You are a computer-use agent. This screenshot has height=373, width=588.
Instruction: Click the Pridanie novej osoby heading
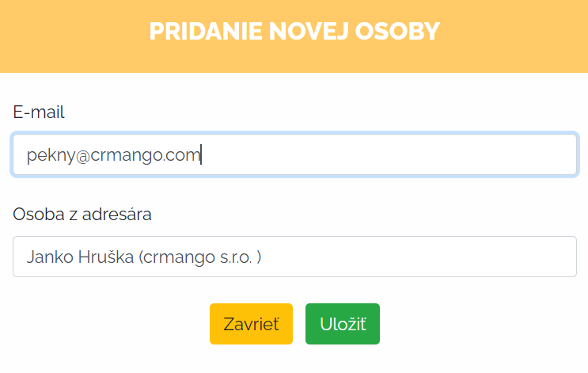(294, 31)
